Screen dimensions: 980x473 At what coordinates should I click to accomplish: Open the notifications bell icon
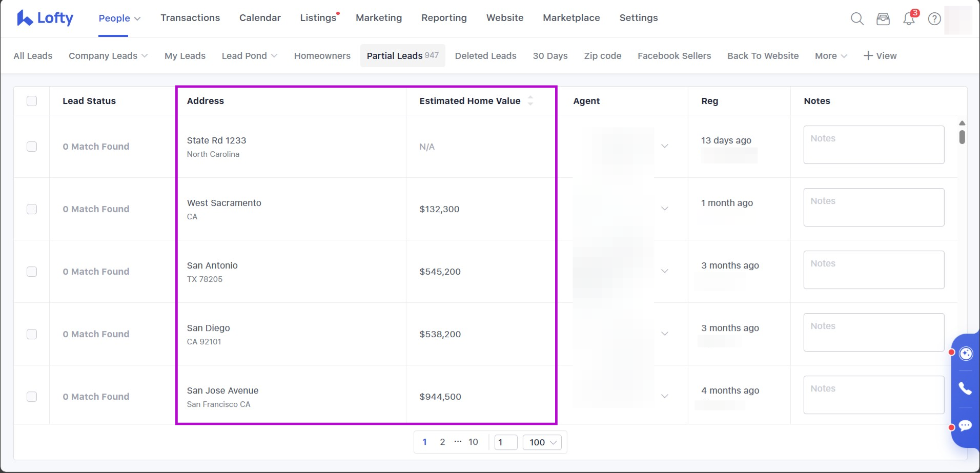click(909, 19)
